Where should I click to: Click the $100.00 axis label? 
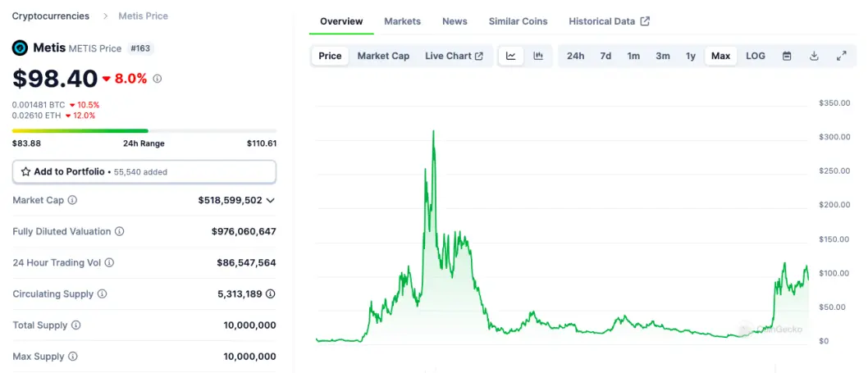[x=834, y=273]
